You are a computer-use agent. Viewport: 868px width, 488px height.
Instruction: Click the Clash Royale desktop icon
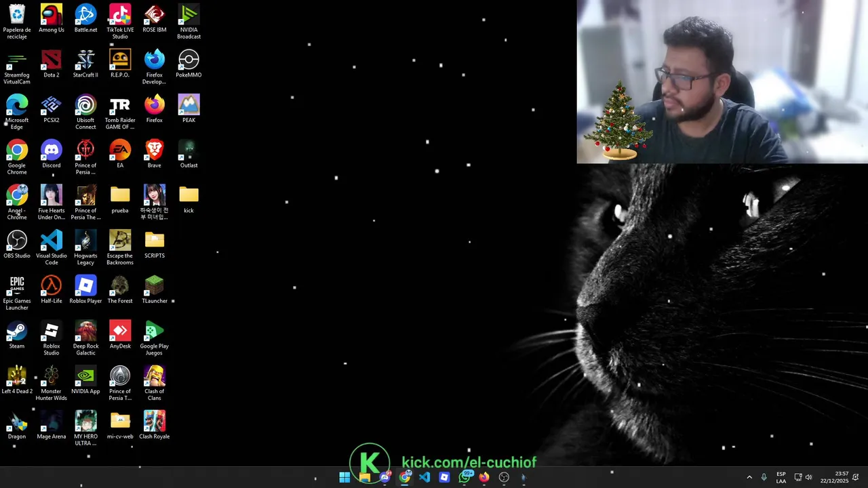[155, 425]
